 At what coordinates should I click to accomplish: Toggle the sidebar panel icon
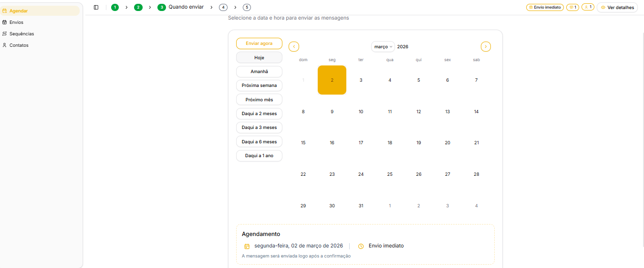(x=96, y=7)
